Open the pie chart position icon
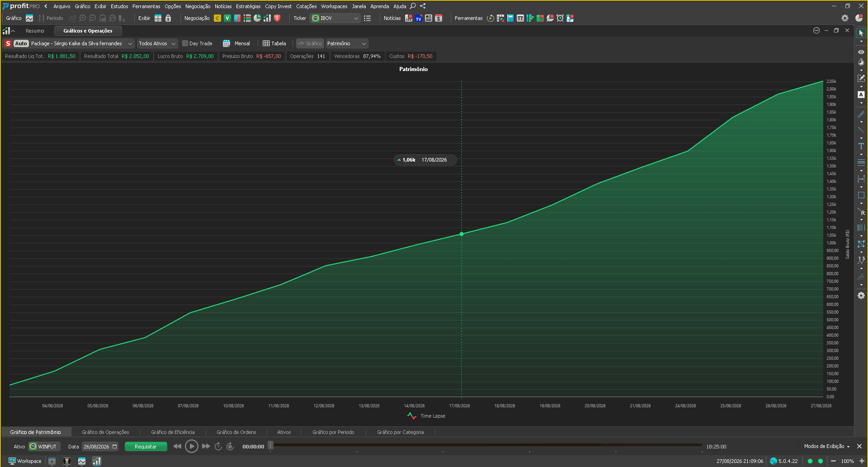 click(x=257, y=18)
